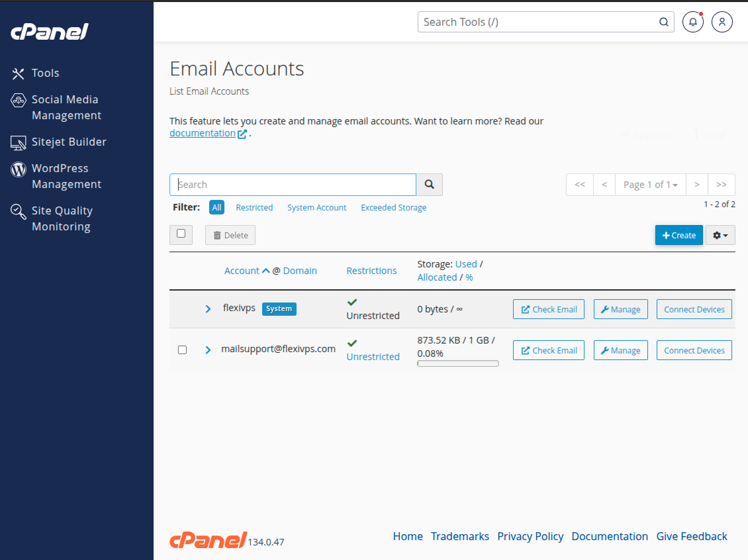Image resolution: width=748 pixels, height=560 pixels.
Task: Open the footer Privacy Policy link
Action: [x=530, y=536]
